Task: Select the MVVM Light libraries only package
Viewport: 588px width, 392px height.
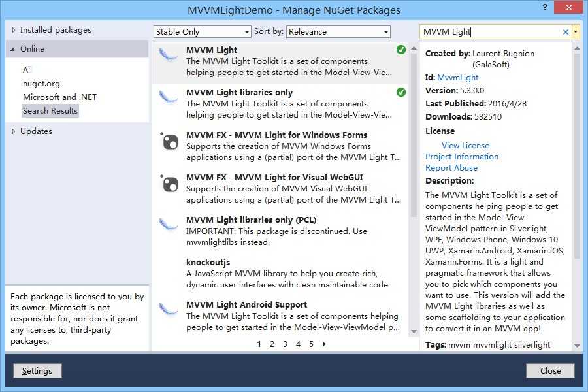Action: point(280,104)
